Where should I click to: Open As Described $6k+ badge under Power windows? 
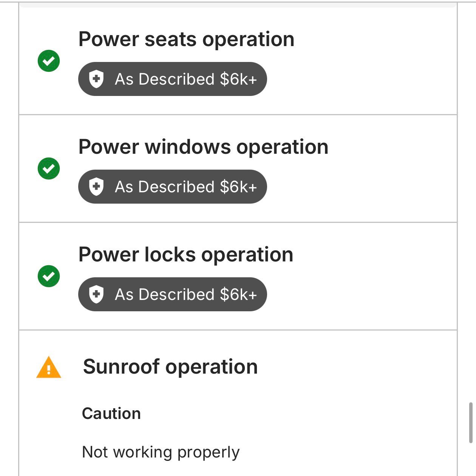(173, 187)
